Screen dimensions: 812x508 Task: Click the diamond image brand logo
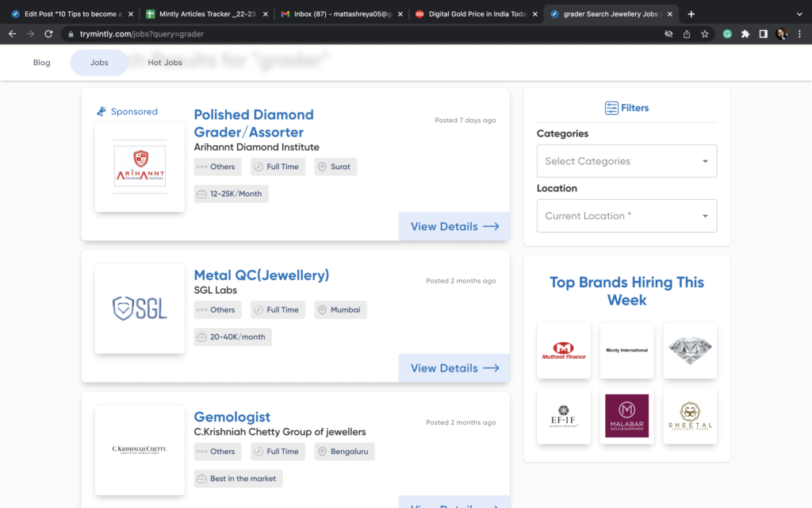click(x=689, y=350)
